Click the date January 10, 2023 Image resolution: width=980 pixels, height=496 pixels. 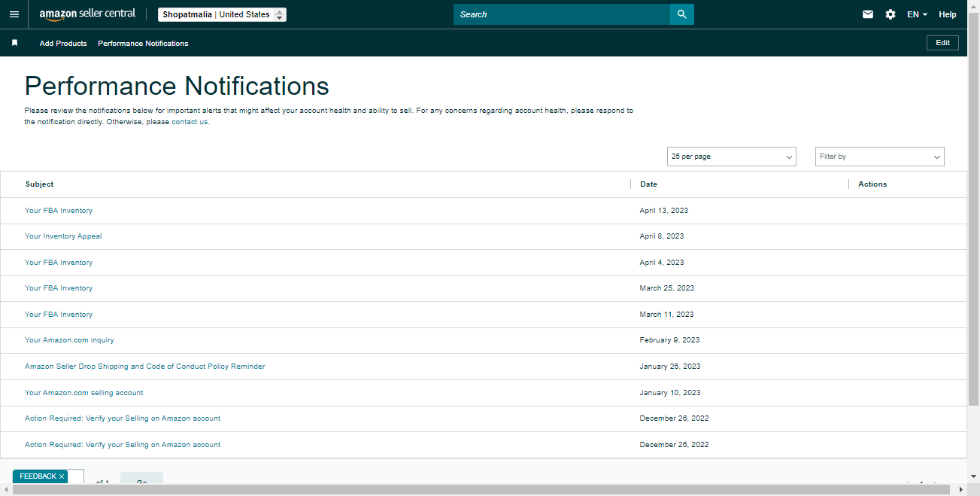pos(670,393)
